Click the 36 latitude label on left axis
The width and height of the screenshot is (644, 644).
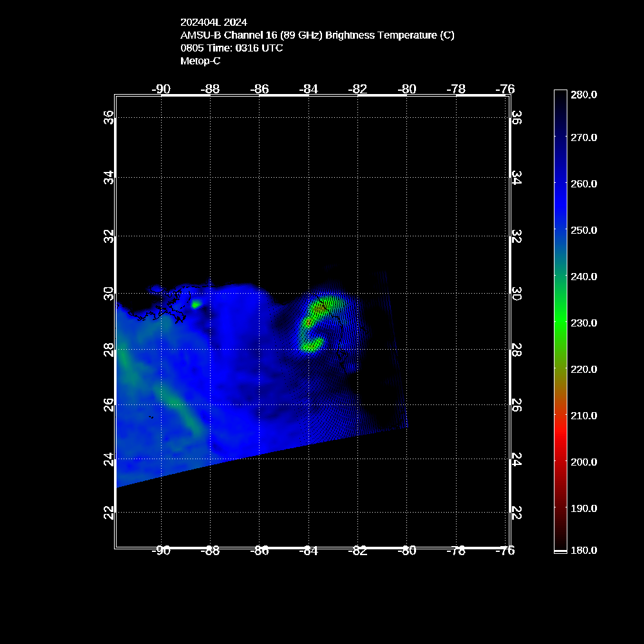coord(109,117)
